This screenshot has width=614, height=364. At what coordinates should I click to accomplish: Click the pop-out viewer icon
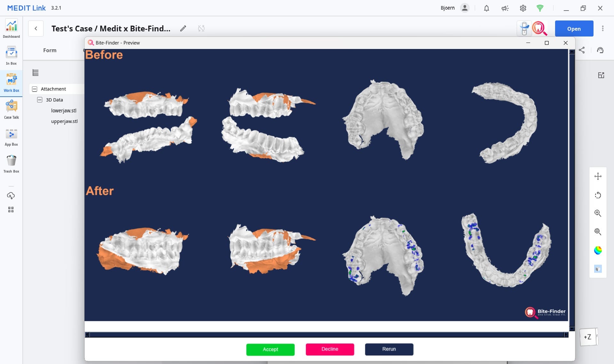coord(601,75)
